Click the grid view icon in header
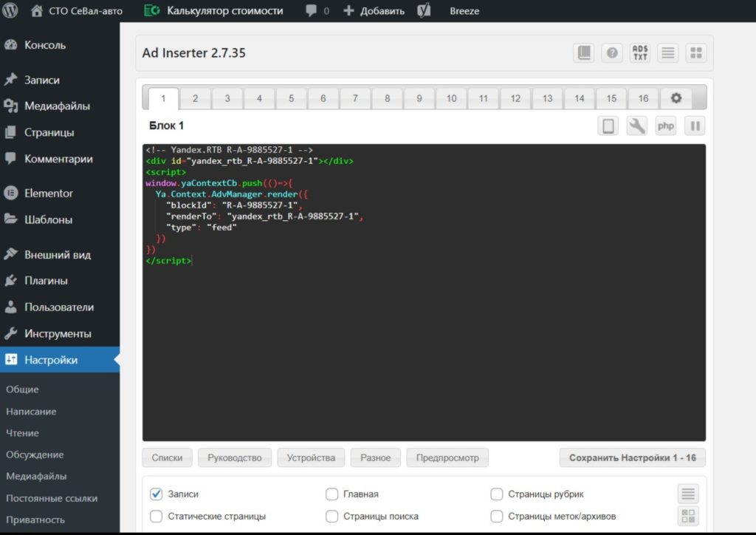The image size is (756, 535). 695,52
